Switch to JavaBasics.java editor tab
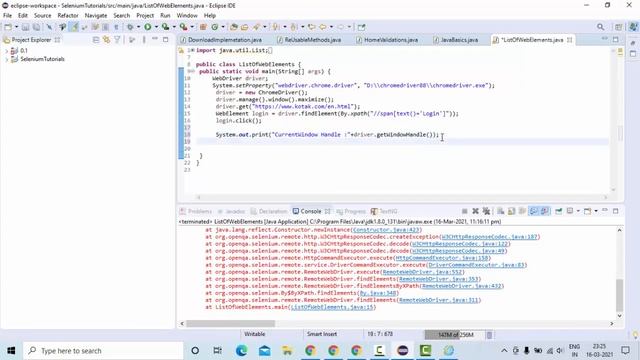Image resolution: width=640 pixels, height=360 pixels. click(459, 40)
